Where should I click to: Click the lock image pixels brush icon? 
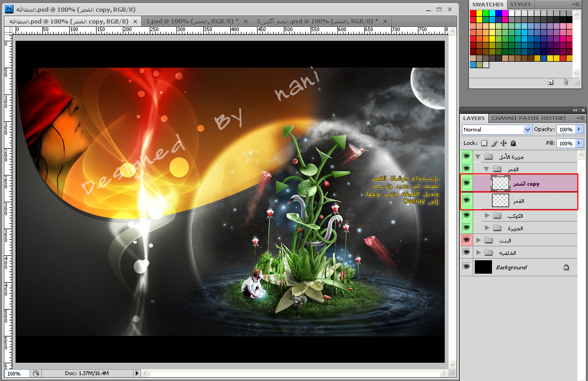coord(494,143)
